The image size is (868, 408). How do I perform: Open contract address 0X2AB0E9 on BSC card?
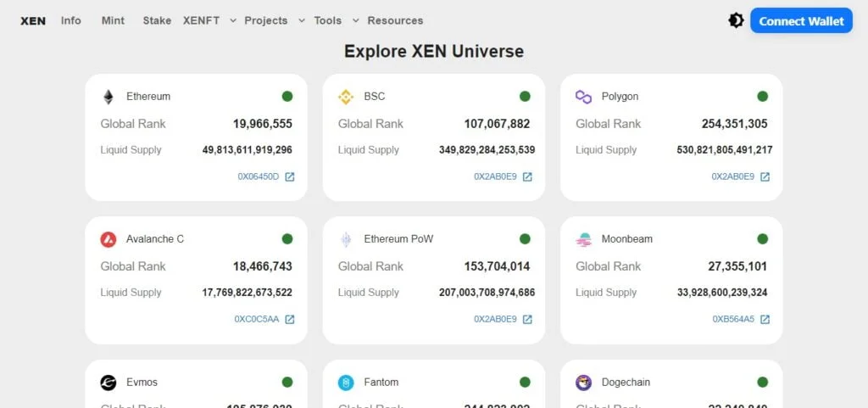(495, 177)
